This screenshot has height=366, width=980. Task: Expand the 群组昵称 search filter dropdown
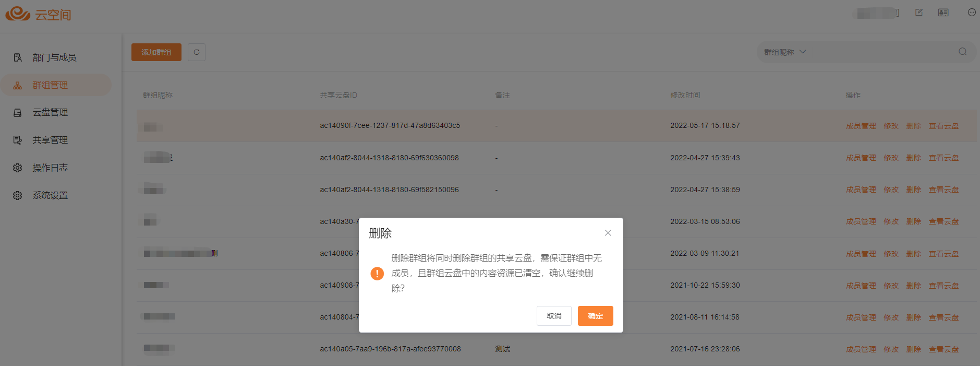tap(785, 52)
